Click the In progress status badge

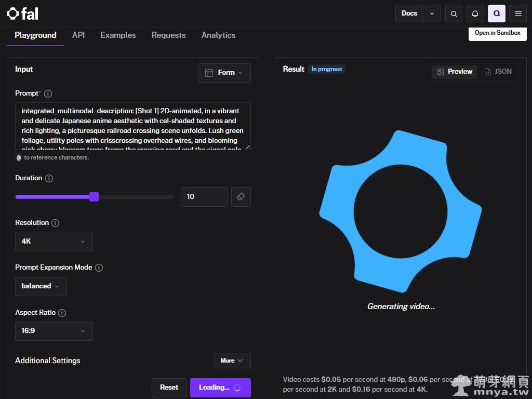click(x=326, y=69)
